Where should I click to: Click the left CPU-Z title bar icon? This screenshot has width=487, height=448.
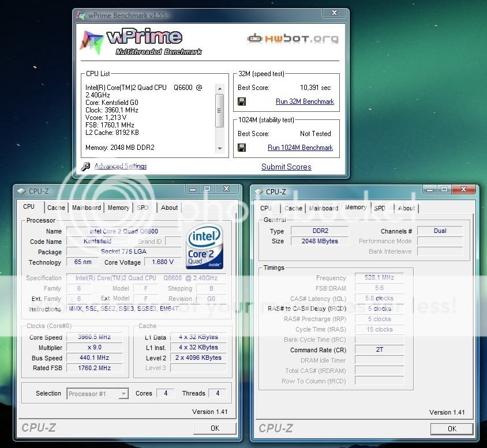(21, 191)
